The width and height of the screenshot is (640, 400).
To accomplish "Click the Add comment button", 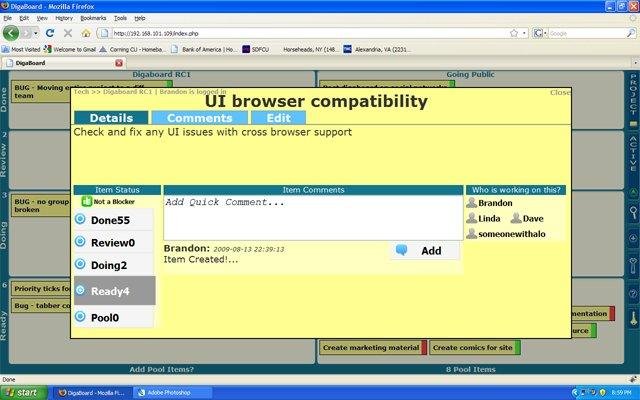I will 424,250.
